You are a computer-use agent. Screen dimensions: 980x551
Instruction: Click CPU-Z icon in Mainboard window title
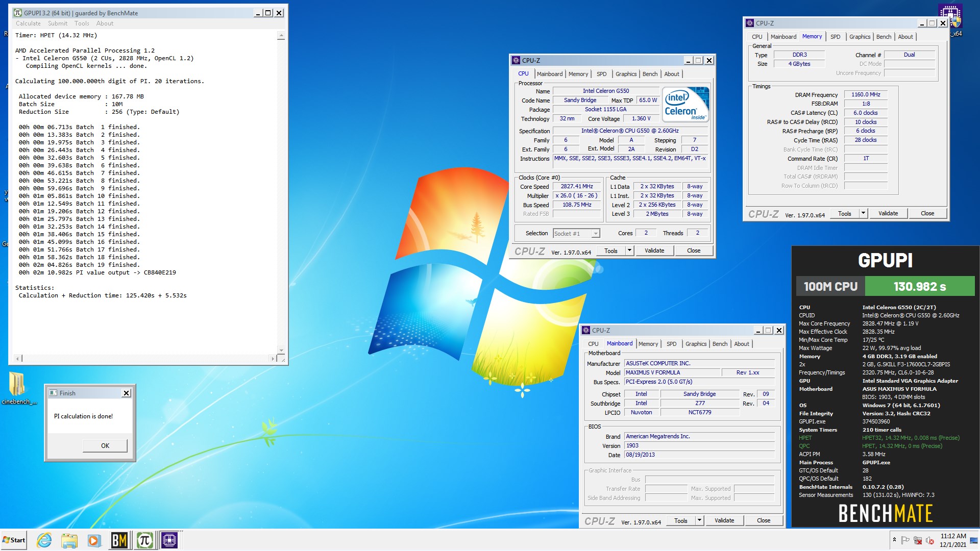tap(586, 330)
